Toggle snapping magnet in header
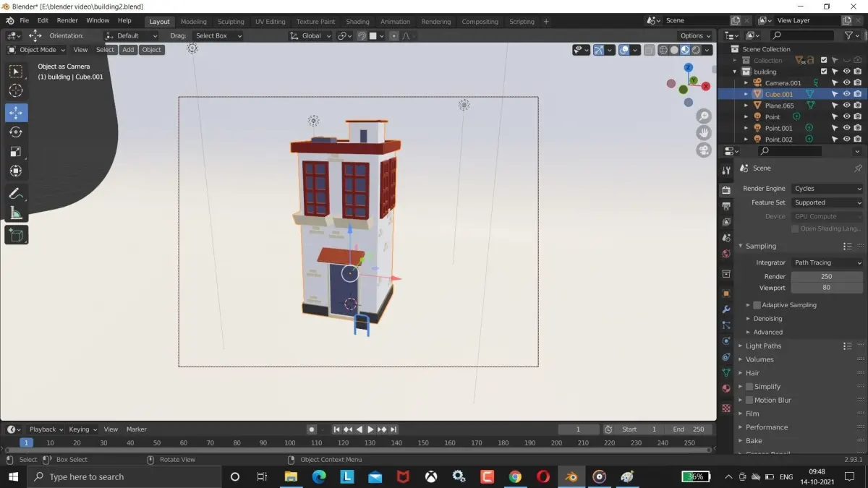 click(362, 35)
